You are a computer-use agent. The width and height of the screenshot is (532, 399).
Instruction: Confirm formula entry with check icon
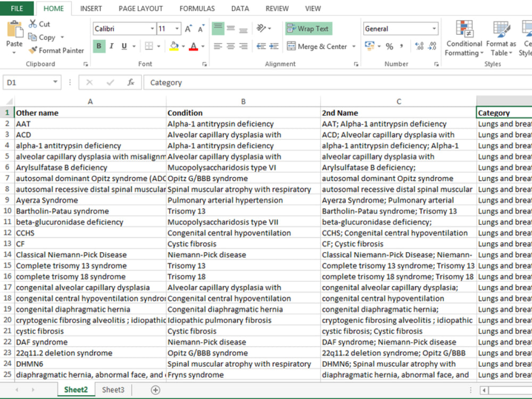coord(110,82)
